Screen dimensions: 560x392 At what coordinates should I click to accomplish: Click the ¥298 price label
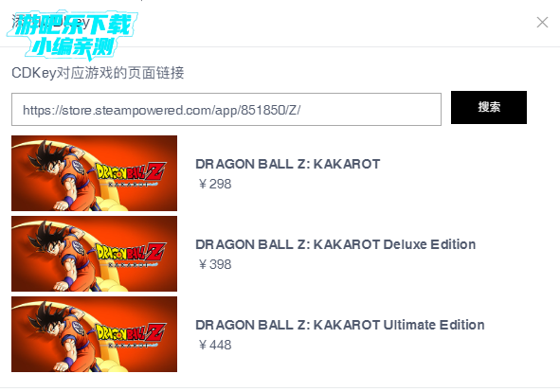[x=215, y=185]
